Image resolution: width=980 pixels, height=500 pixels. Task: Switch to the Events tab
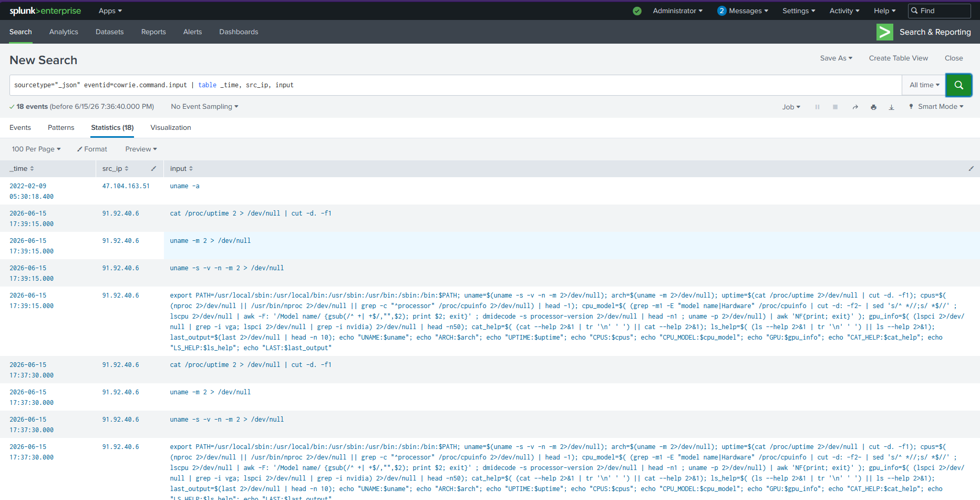pos(20,128)
